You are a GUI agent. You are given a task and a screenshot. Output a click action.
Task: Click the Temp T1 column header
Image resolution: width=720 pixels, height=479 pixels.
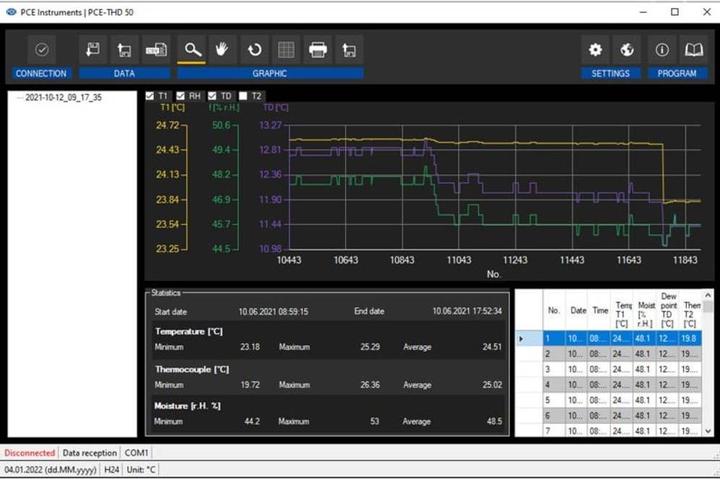tap(622, 310)
